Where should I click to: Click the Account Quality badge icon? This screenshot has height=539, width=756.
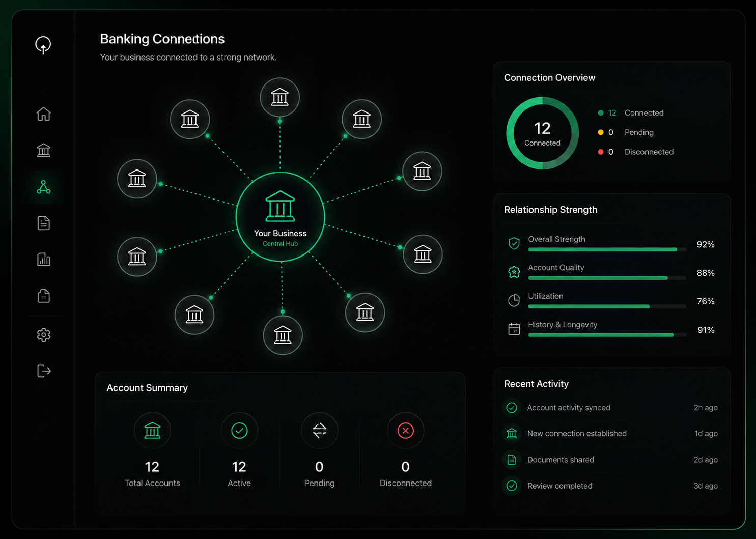[514, 272]
